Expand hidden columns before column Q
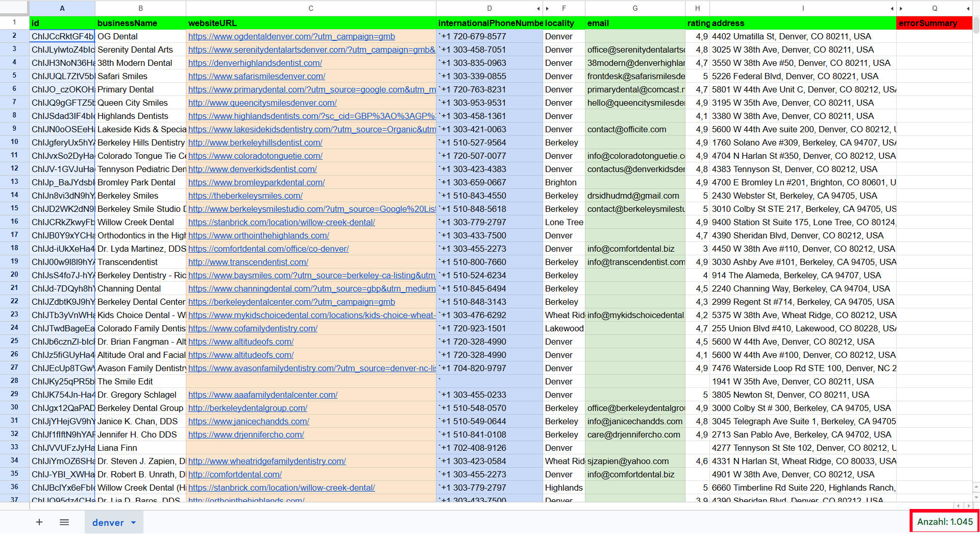 click(901, 8)
